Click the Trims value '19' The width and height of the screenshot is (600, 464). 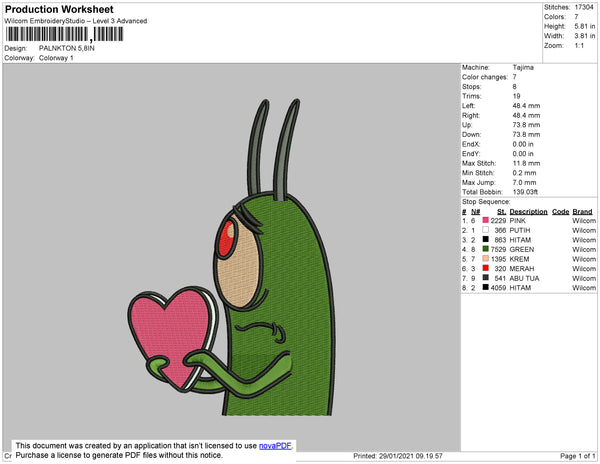pos(517,96)
